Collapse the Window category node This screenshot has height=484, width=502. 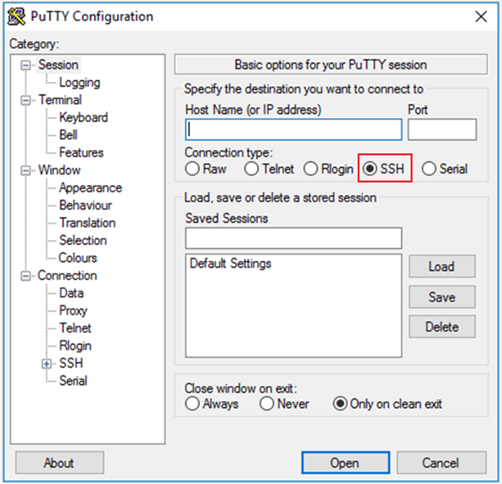(26, 171)
